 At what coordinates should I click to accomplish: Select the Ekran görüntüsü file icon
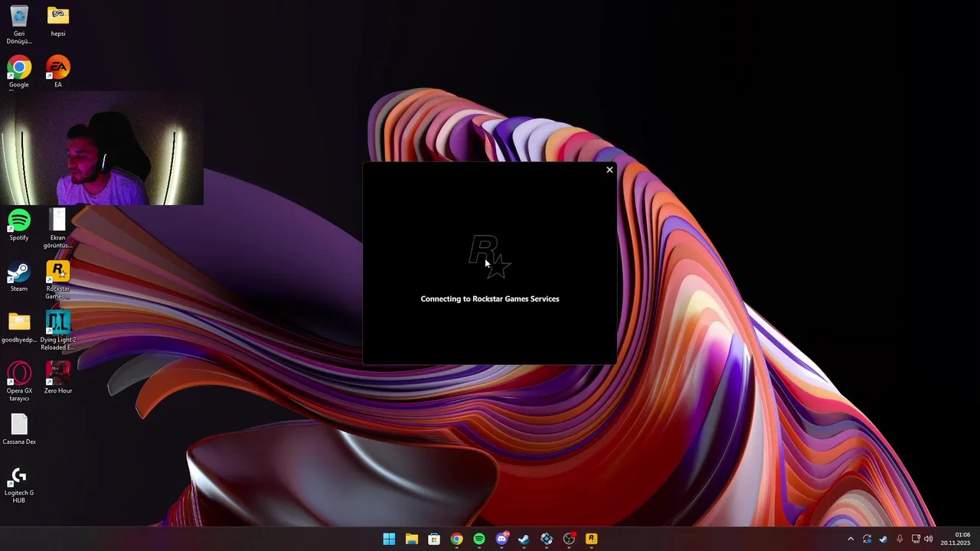coord(58,229)
